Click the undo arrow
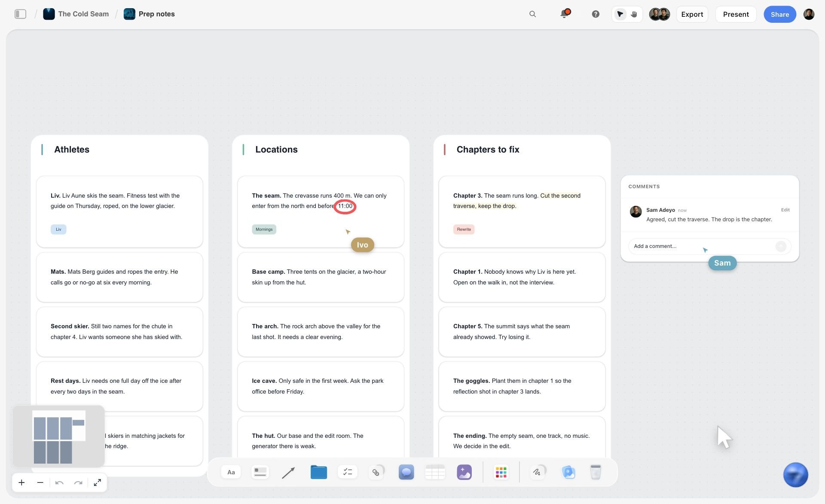The image size is (825, 504). [59, 483]
